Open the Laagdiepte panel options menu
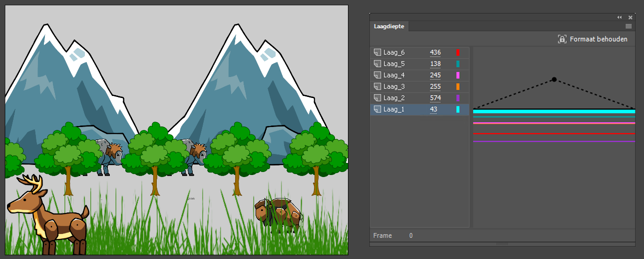The image size is (644, 259). click(x=629, y=26)
